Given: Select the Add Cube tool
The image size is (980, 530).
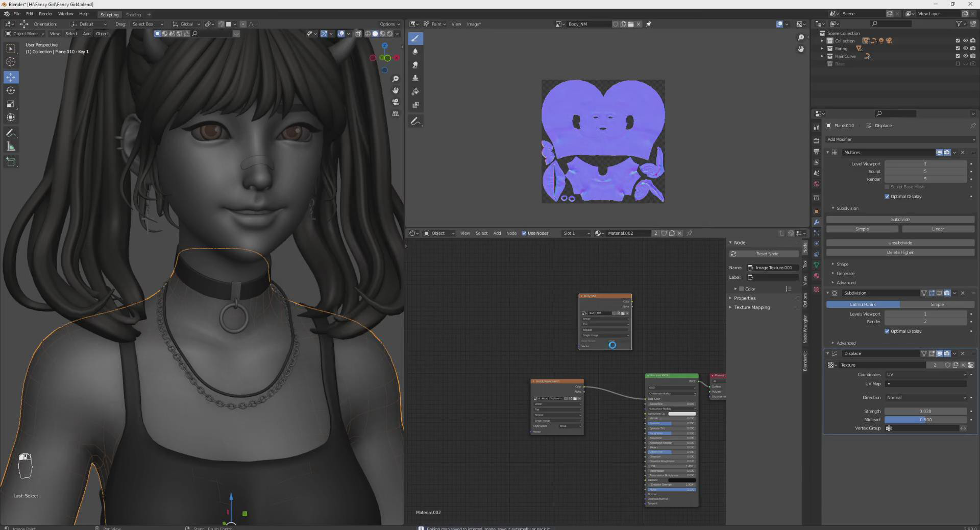Looking at the screenshot, I should [11, 162].
